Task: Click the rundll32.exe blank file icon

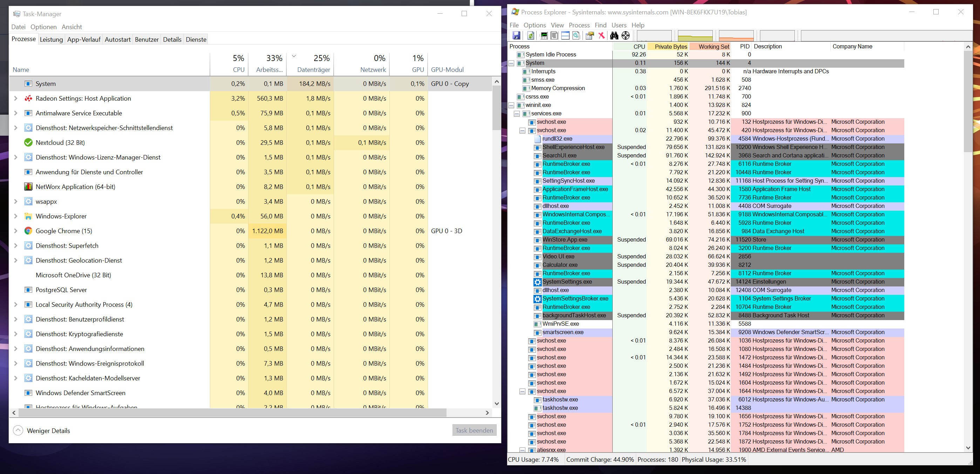Action: click(x=537, y=139)
